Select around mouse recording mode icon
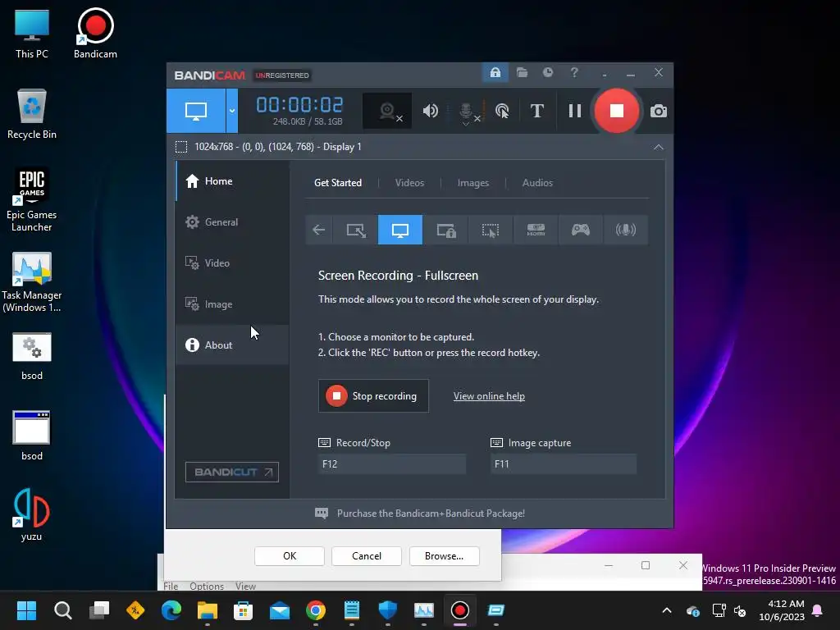The width and height of the screenshot is (840, 630). [491, 230]
